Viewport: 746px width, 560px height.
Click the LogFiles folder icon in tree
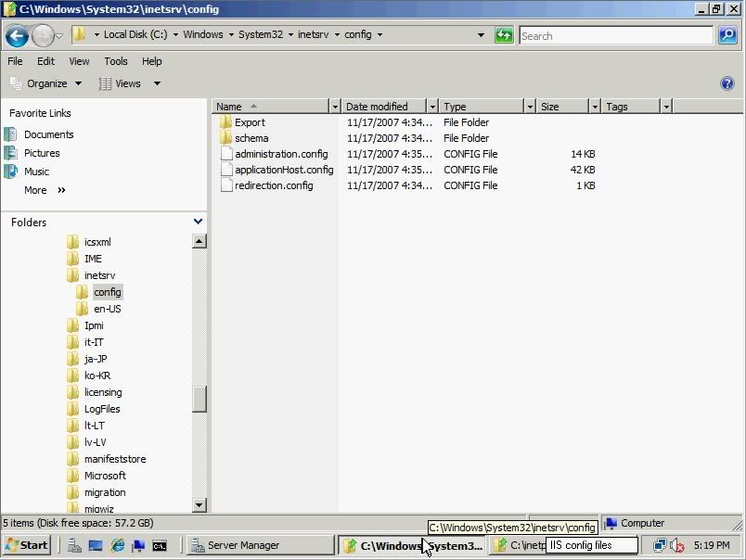pyautogui.click(x=72, y=409)
